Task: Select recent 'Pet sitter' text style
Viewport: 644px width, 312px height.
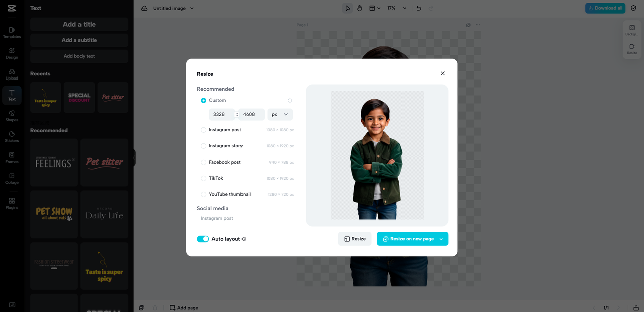Action: [113, 97]
